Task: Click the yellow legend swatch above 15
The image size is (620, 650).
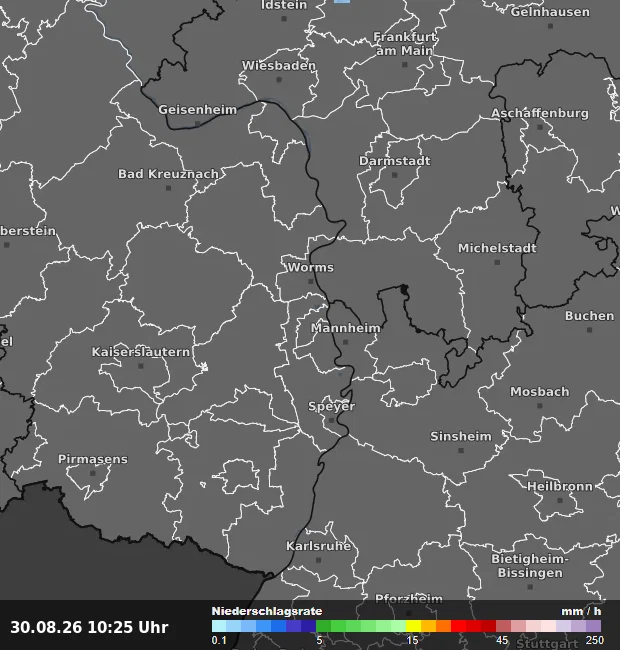Action: click(413, 626)
